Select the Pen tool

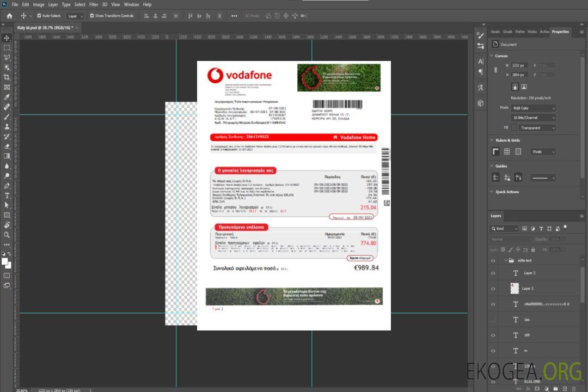[7, 186]
